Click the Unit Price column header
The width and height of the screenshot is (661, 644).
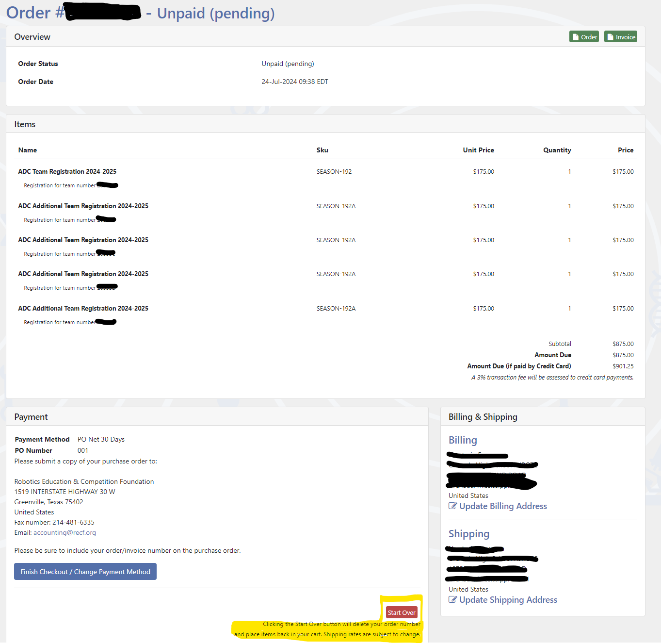(478, 150)
